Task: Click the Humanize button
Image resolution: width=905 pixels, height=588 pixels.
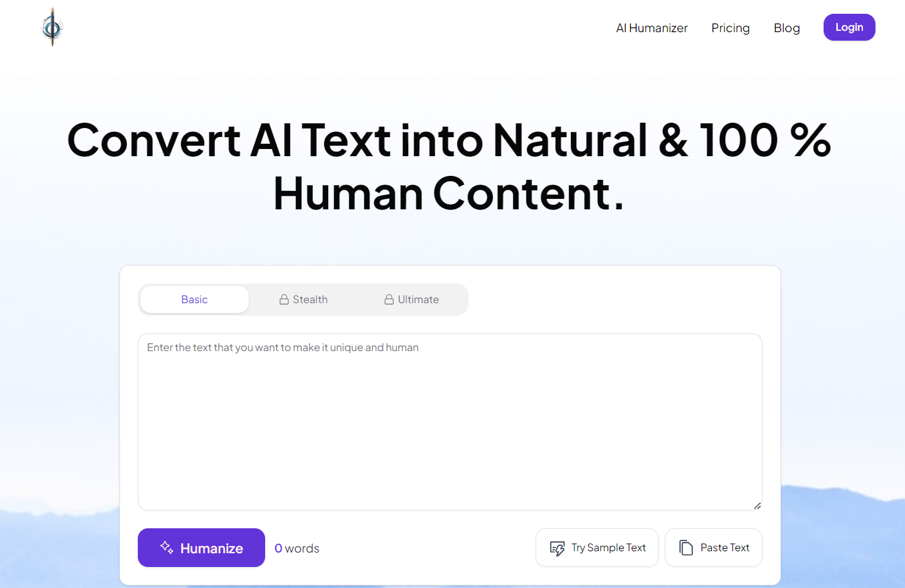Action: [201, 547]
